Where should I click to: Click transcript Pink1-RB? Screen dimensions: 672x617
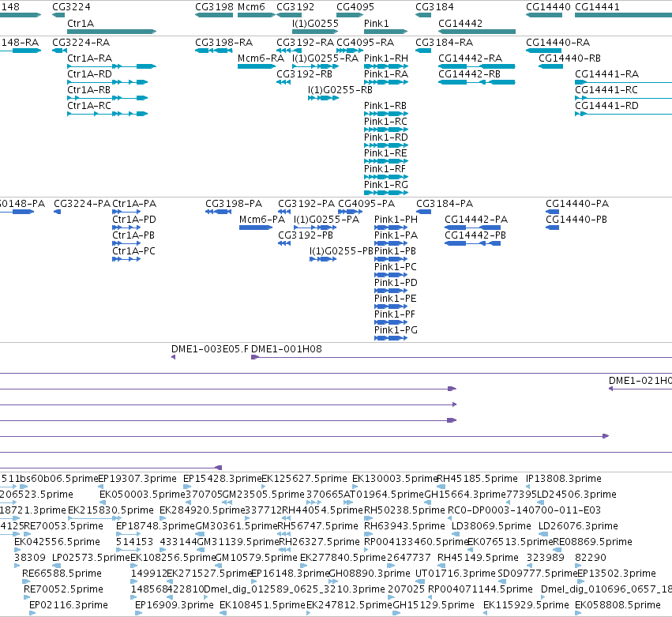point(386,114)
